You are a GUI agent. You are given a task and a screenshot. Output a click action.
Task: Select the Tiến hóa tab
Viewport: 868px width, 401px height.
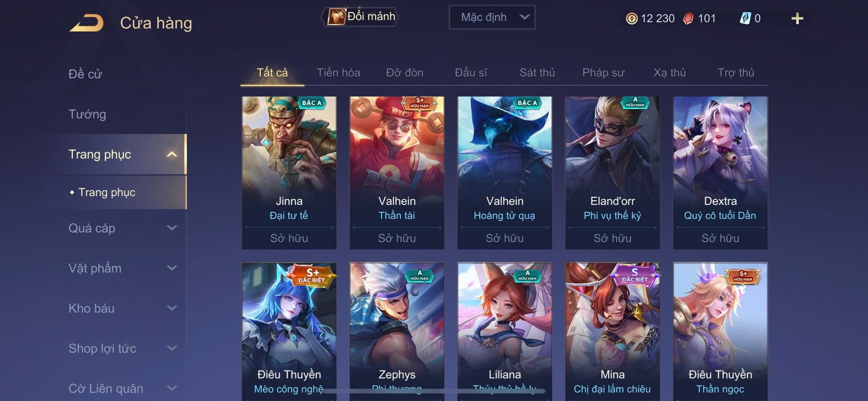338,73
